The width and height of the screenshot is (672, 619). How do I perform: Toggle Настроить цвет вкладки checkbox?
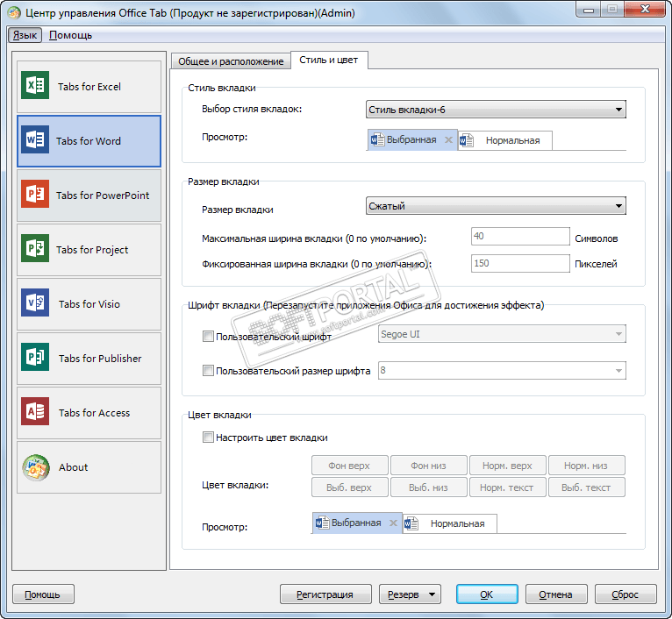click(208, 438)
